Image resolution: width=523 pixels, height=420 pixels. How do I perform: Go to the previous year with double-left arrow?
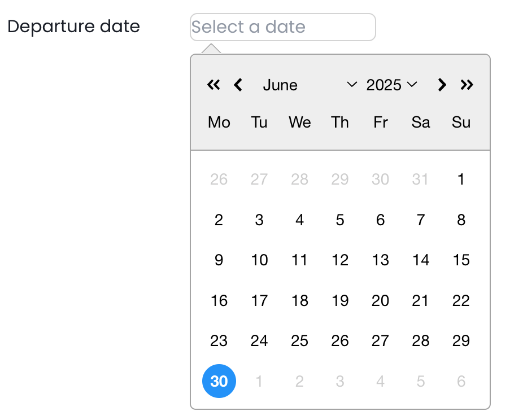pos(213,85)
